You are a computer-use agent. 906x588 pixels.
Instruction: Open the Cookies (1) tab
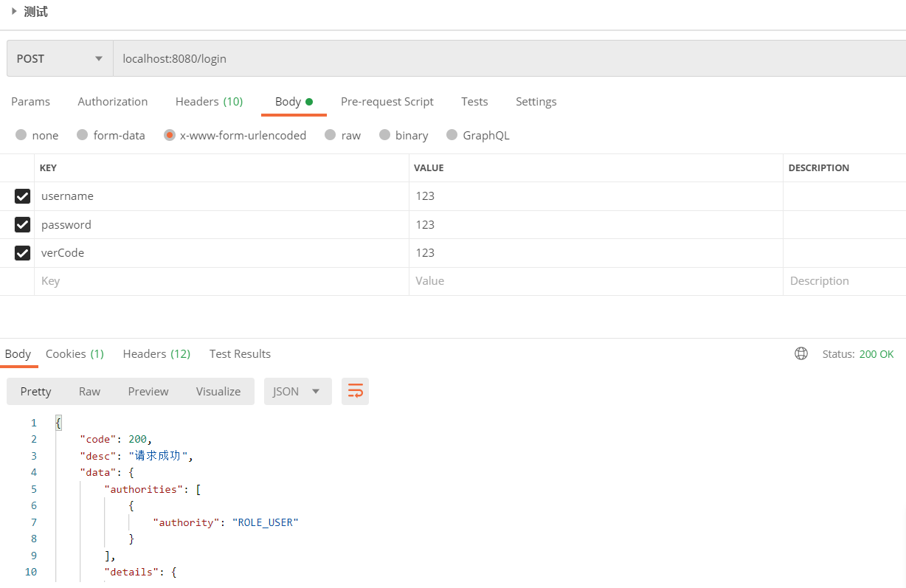(x=75, y=353)
